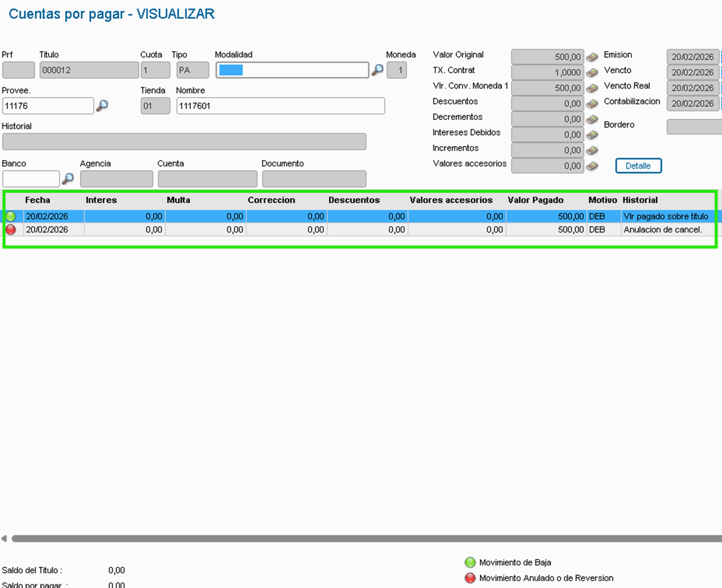Viewport: 722px width, 588px height.
Task: Click calculator icon beside Valor Original
Action: coord(592,56)
